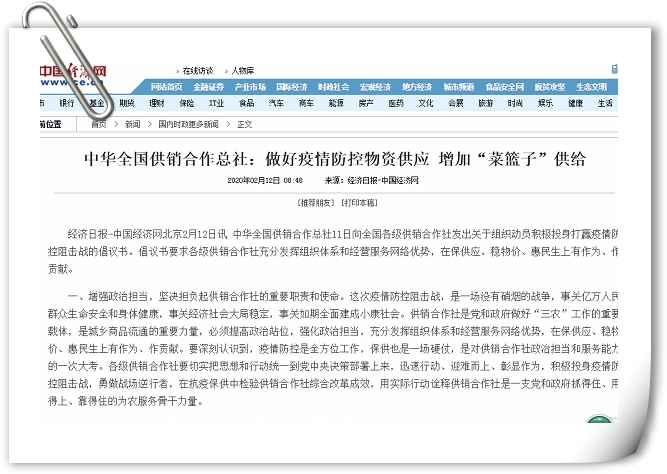This screenshot has width=667, height=474.
Task: Open the 人物库 link
Action: click(242, 71)
